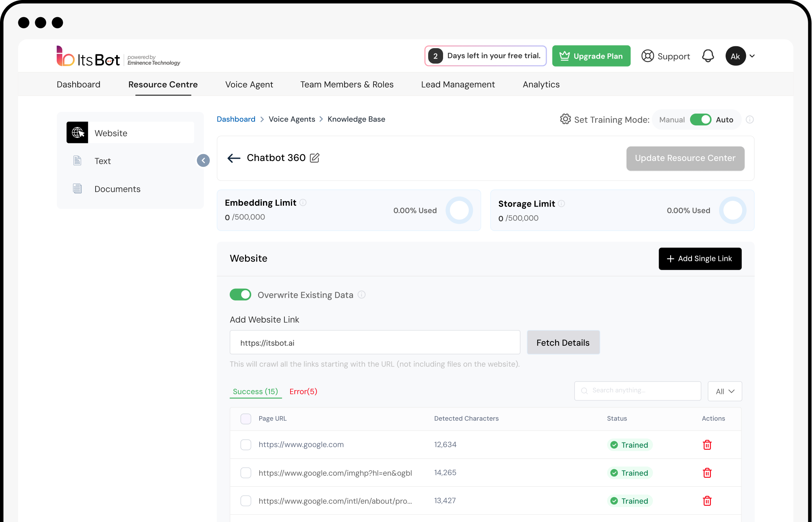Switch to the Error(5) tab
The image size is (812, 522).
(x=303, y=392)
